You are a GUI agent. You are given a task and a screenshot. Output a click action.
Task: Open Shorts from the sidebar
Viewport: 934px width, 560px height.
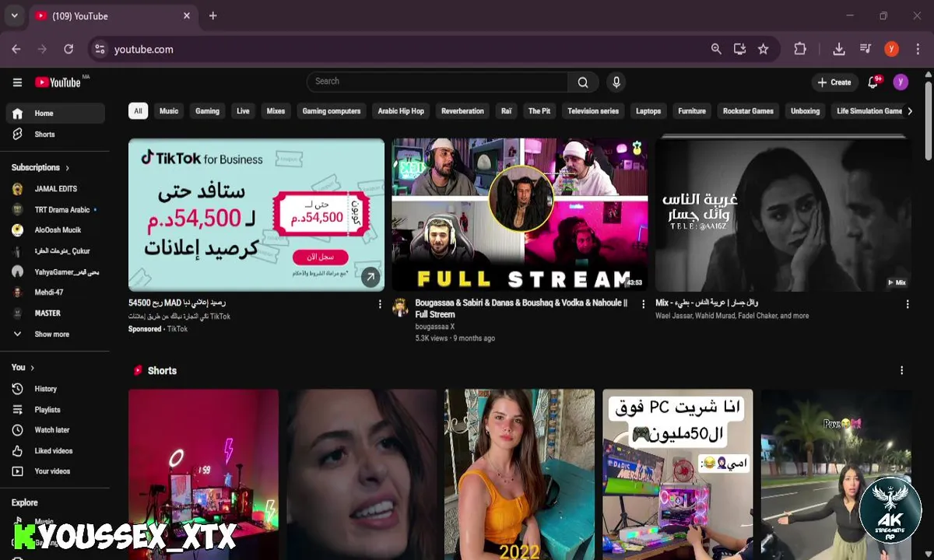click(55, 135)
